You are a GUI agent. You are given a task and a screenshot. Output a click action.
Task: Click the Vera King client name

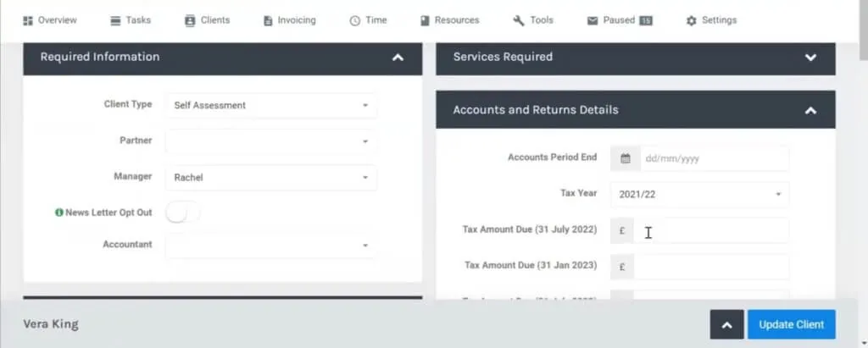(x=51, y=324)
